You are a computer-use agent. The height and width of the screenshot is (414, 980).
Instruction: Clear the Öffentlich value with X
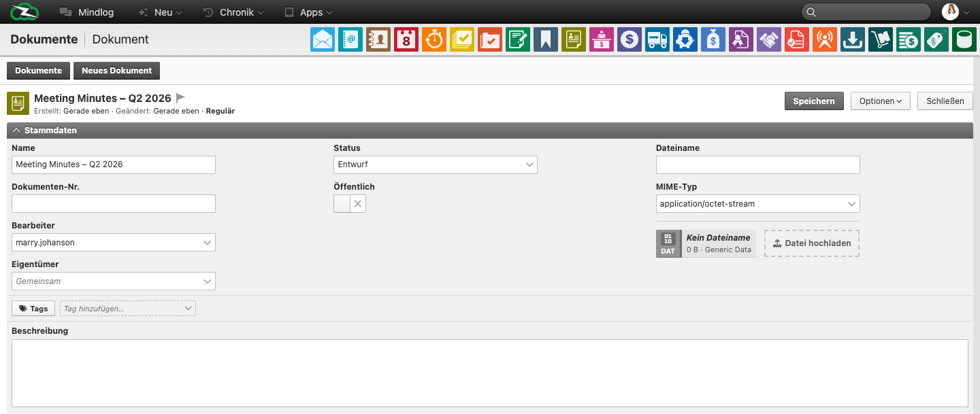358,203
